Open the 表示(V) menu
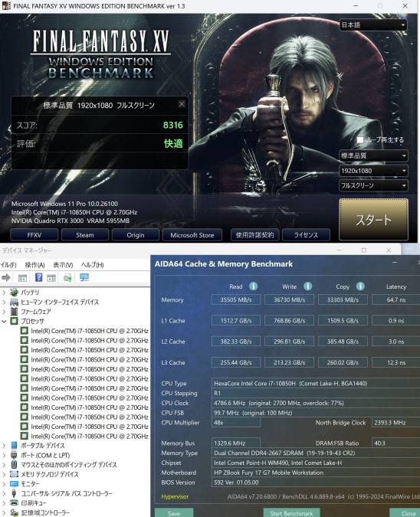 (x=63, y=265)
